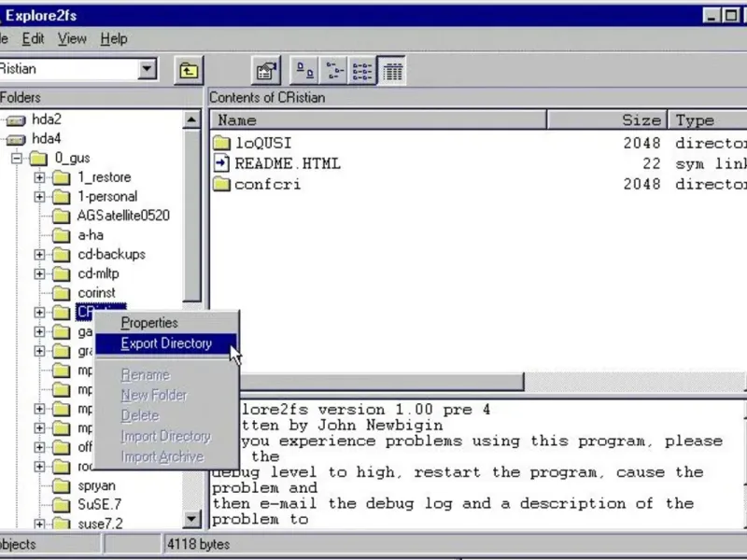Click the corinst folder icon
Image resolution: width=747 pixels, height=560 pixels.
tap(61, 293)
